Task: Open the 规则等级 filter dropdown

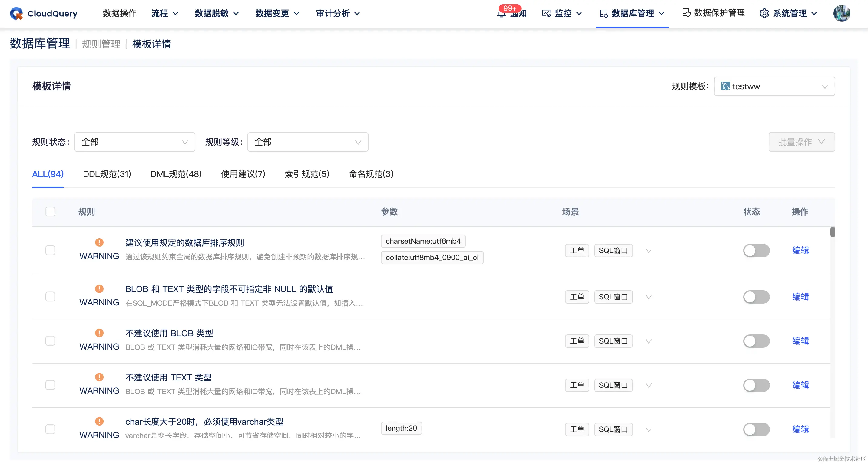Action: (x=307, y=142)
